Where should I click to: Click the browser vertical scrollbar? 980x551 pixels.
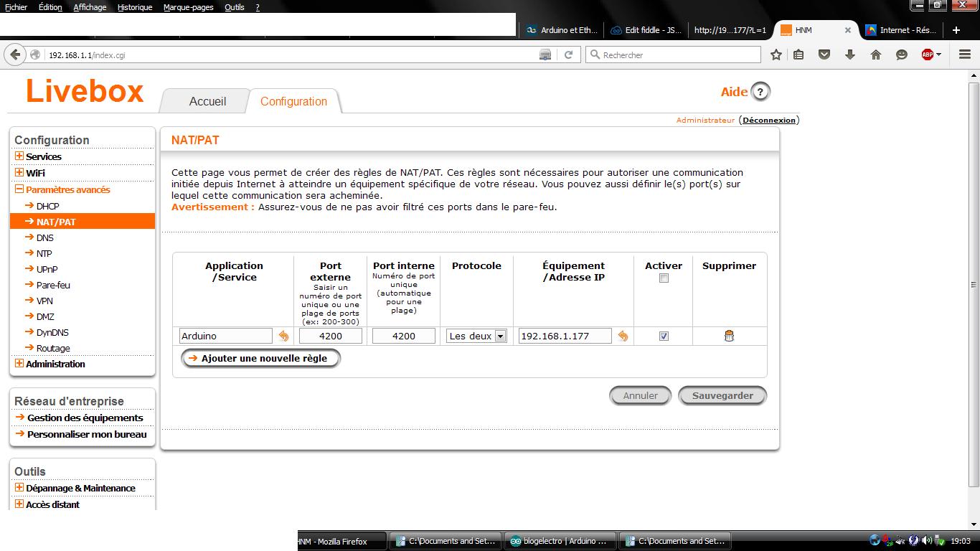pyautogui.click(x=974, y=286)
